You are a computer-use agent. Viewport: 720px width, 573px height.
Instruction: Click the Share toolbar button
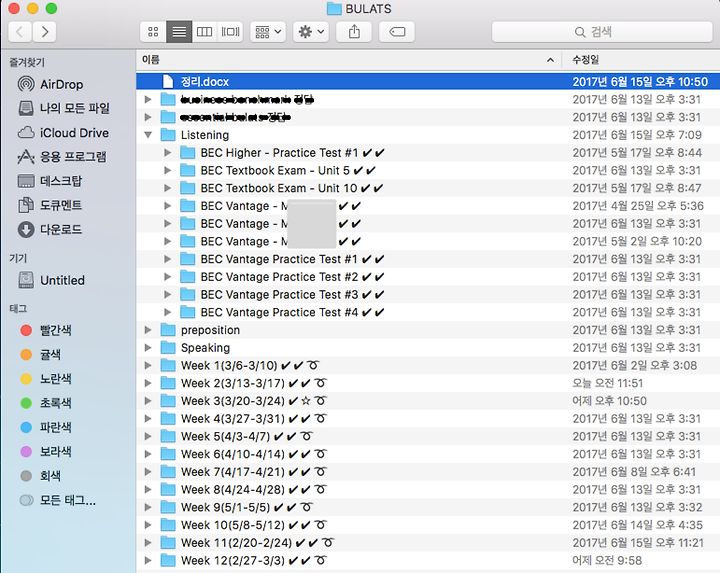coord(354,32)
